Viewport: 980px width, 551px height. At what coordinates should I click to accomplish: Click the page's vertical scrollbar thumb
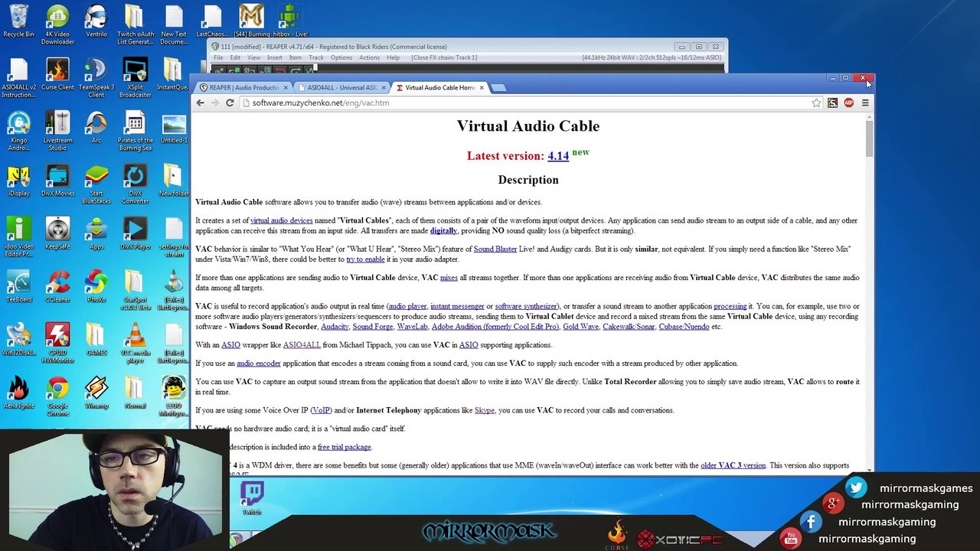(x=869, y=138)
